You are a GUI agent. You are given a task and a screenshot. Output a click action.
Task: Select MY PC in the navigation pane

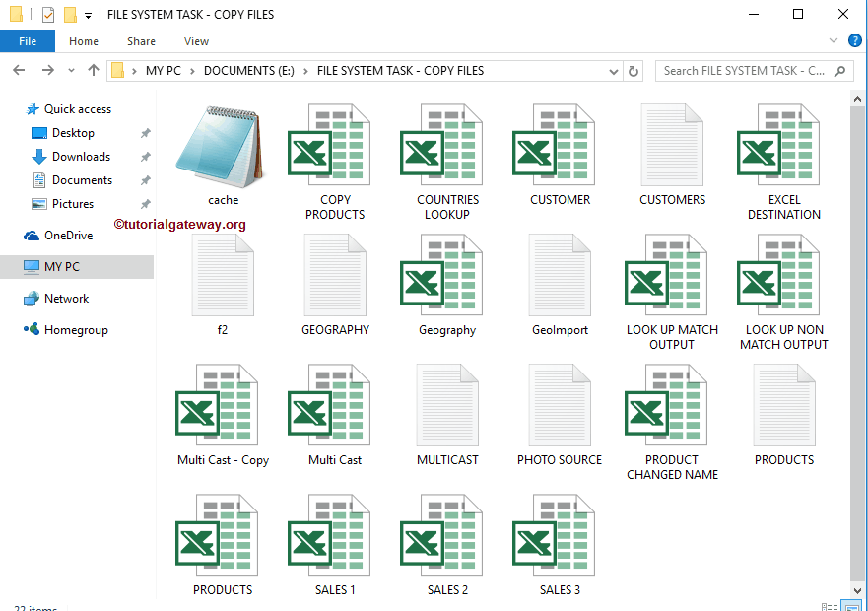(77, 267)
